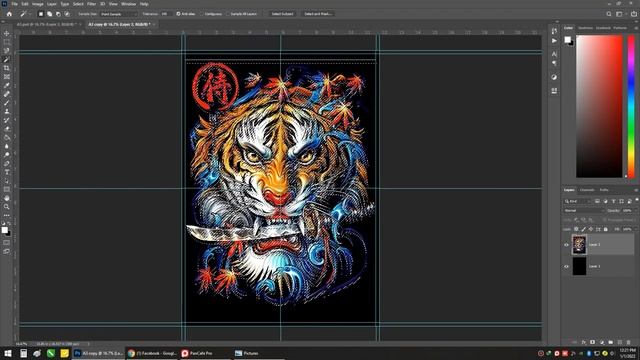Switch to the Swatches tab
This screenshot has width=640, height=360.
click(585, 28)
